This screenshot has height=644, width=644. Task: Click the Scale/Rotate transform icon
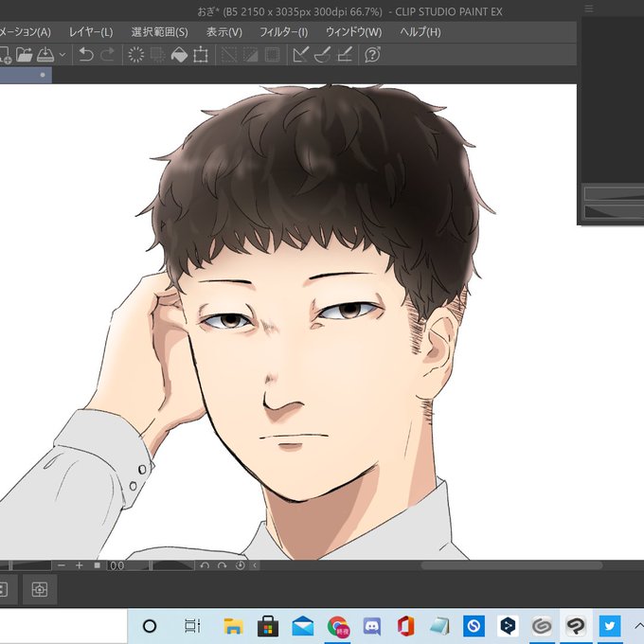(201, 54)
